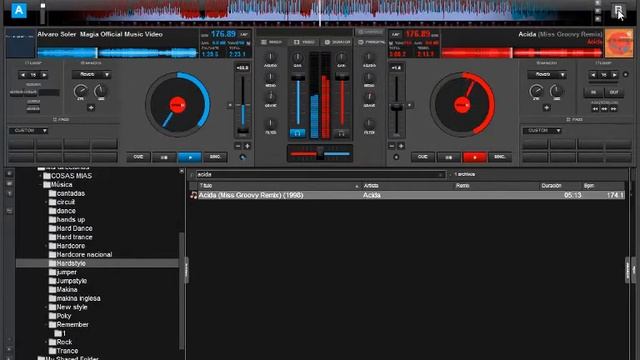The image size is (640, 360).
Task: Halve the loop length on right deck
Action: pyautogui.click(x=593, y=75)
